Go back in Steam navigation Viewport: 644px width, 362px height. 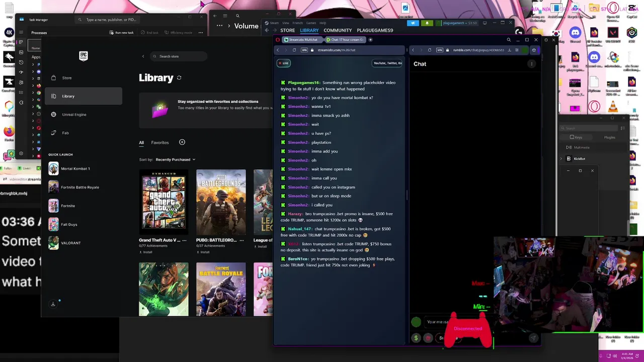point(267,30)
